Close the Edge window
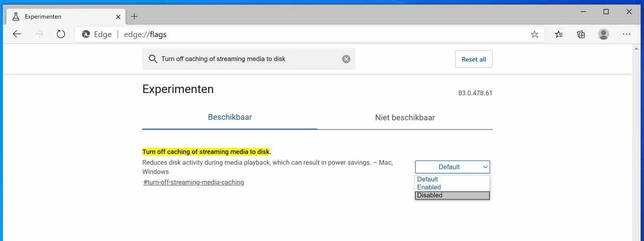The width and height of the screenshot is (644, 241). pos(629,11)
